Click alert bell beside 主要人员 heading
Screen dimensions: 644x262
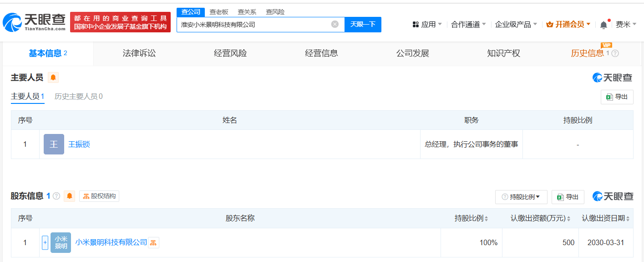point(53,77)
